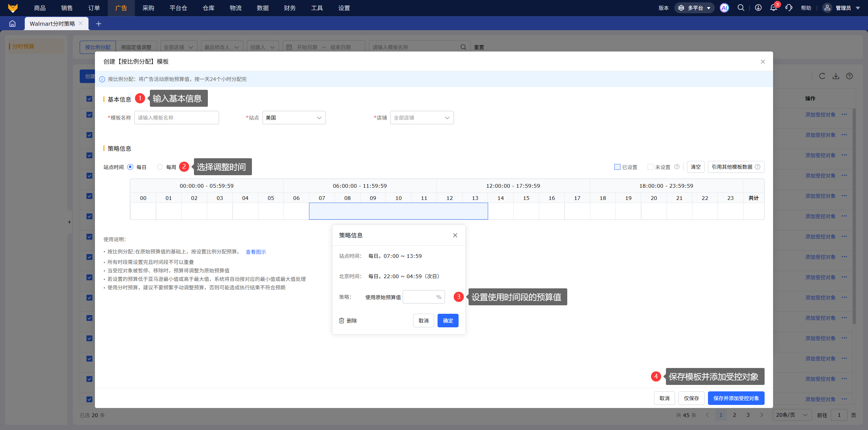Open the 店铺 全部店铺 dropdown
This screenshot has height=430, width=868.
click(x=421, y=118)
